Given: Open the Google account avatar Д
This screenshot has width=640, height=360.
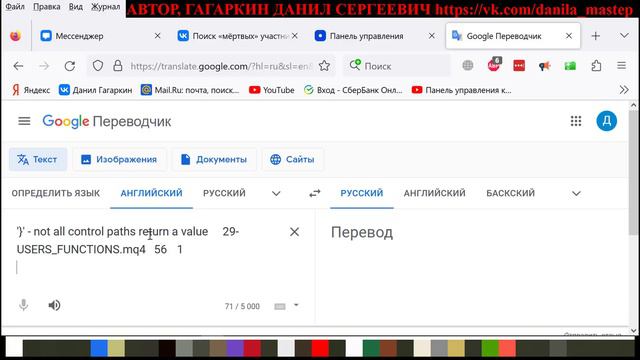Looking at the screenshot, I should click(x=607, y=121).
